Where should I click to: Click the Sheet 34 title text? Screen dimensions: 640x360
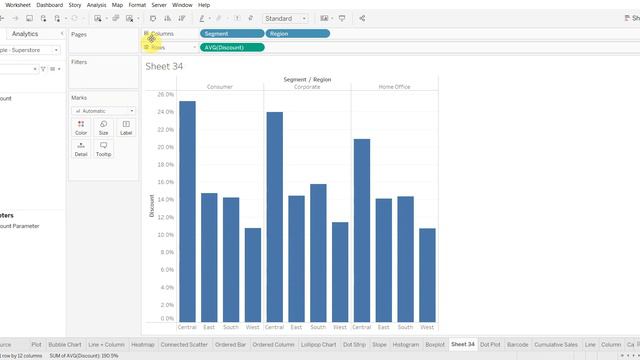pos(164,67)
